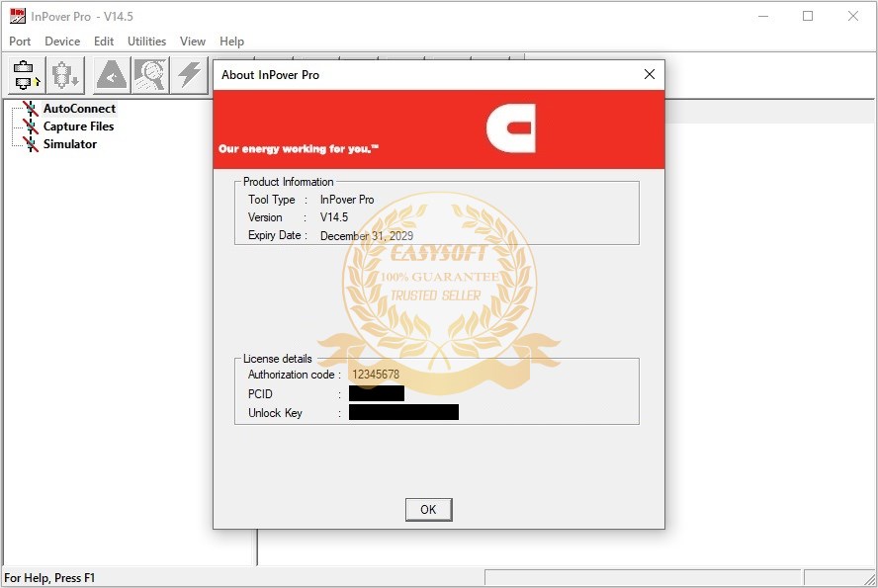
Task: Click the version value V14.5
Action: click(x=334, y=217)
